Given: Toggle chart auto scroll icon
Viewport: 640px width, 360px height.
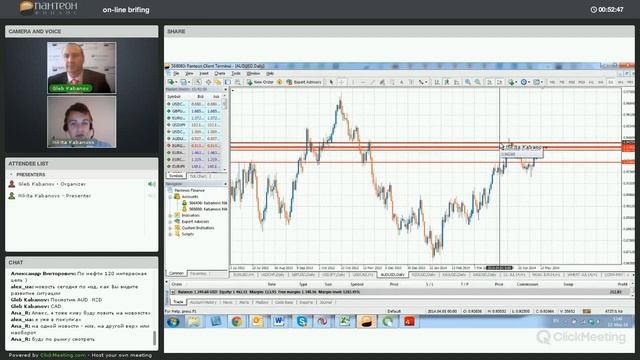Looking at the screenshot, I should [x=489, y=82].
